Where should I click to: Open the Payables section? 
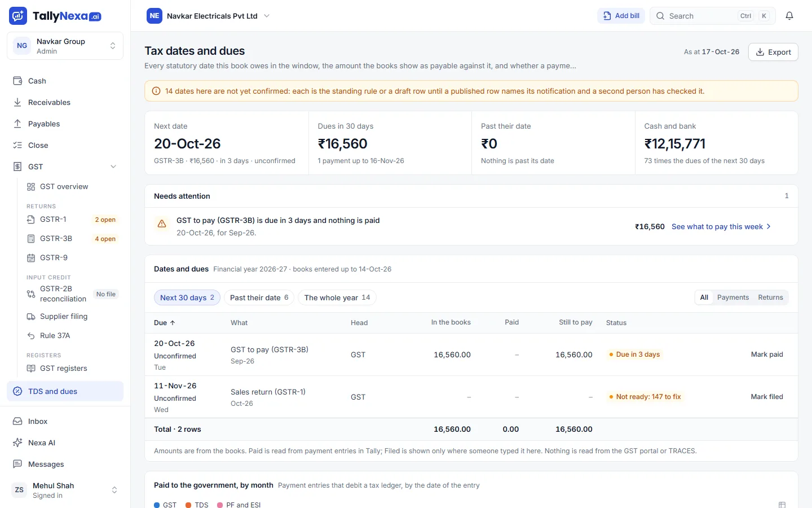point(65,124)
